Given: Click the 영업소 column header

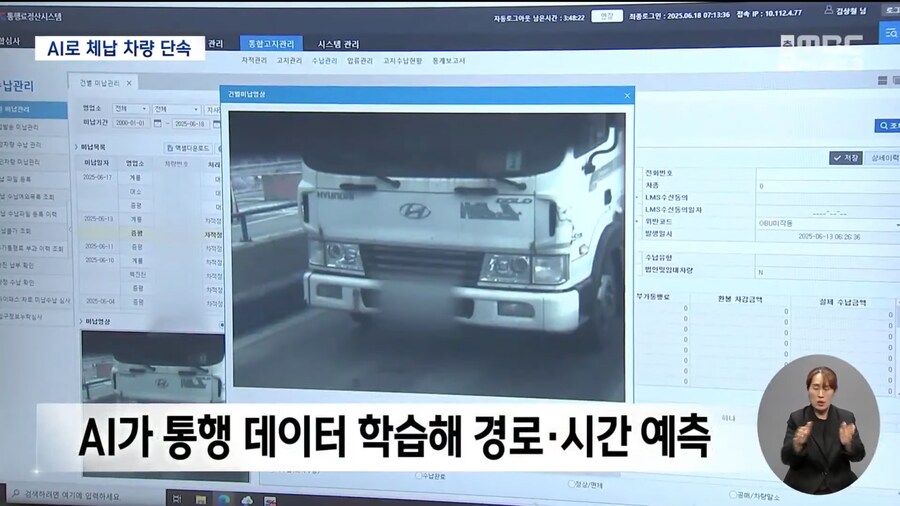Looking at the screenshot, I should click(135, 164).
